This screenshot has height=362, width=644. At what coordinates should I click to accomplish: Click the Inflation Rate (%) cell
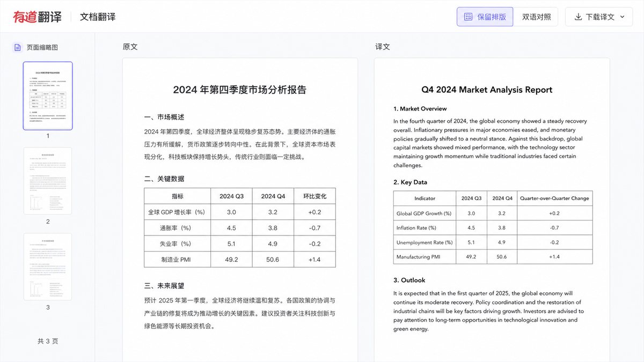[x=425, y=228]
